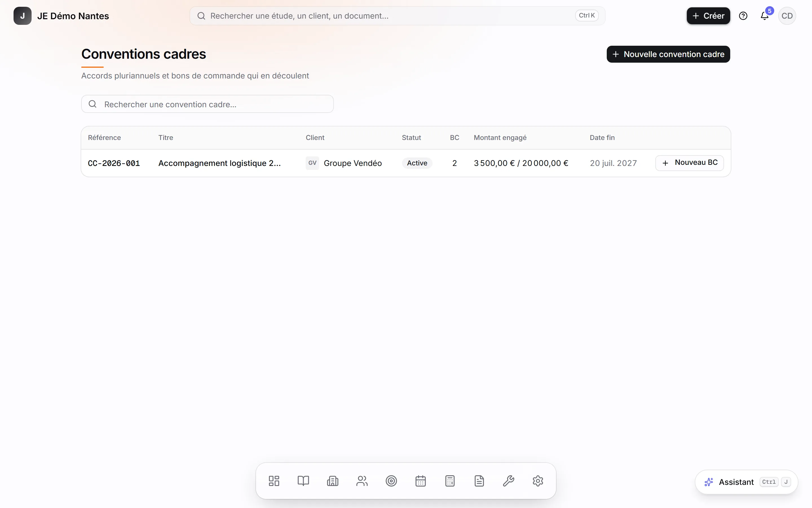Click the Référence column header

coord(104,138)
